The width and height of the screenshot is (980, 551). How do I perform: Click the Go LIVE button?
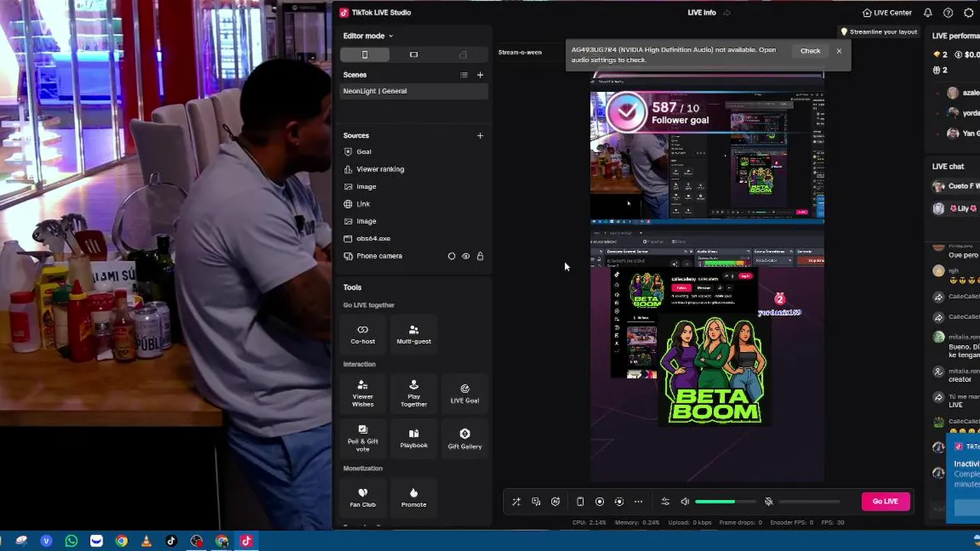click(x=886, y=501)
